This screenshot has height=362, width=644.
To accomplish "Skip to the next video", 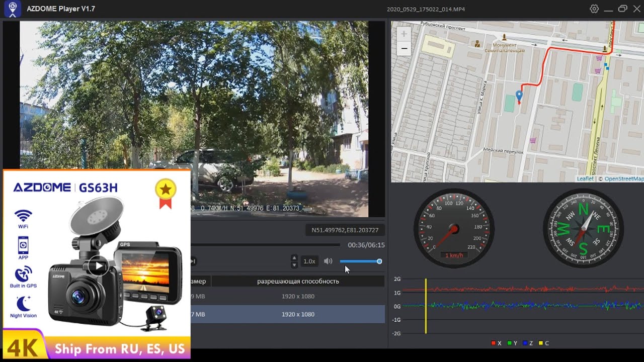I will tap(193, 261).
